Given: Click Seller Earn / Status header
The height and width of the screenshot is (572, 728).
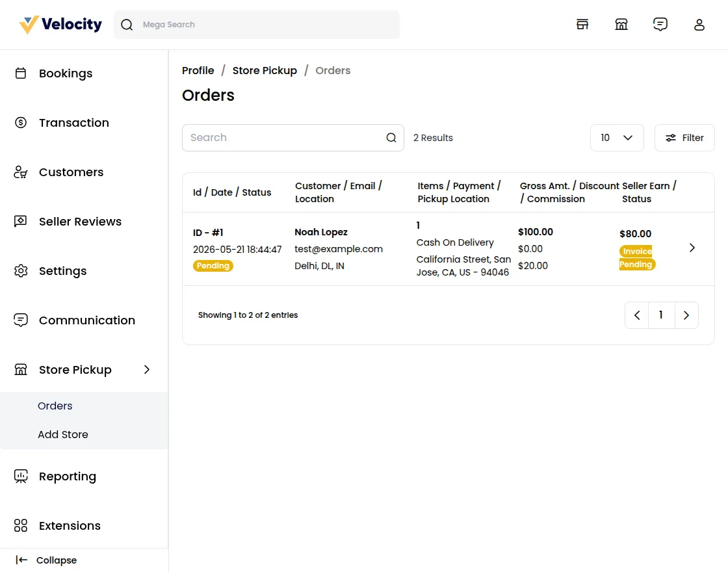Looking at the screenshot, I should click(x=649, y=192).
